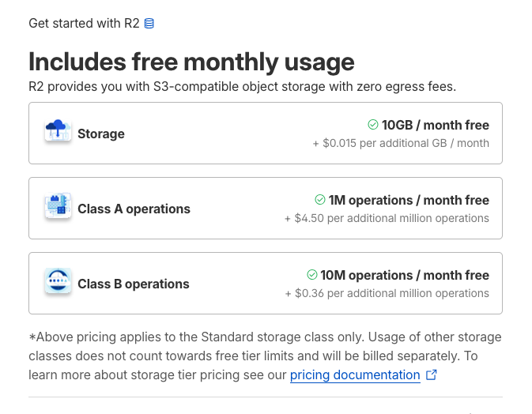Click the "$0.36 per additional million operations" line
This screenshot has width=532, height=414.
tap(387, 293)
